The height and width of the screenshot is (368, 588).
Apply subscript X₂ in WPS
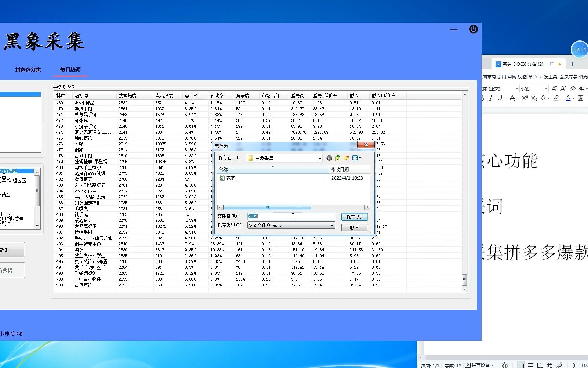pos(534,98)
